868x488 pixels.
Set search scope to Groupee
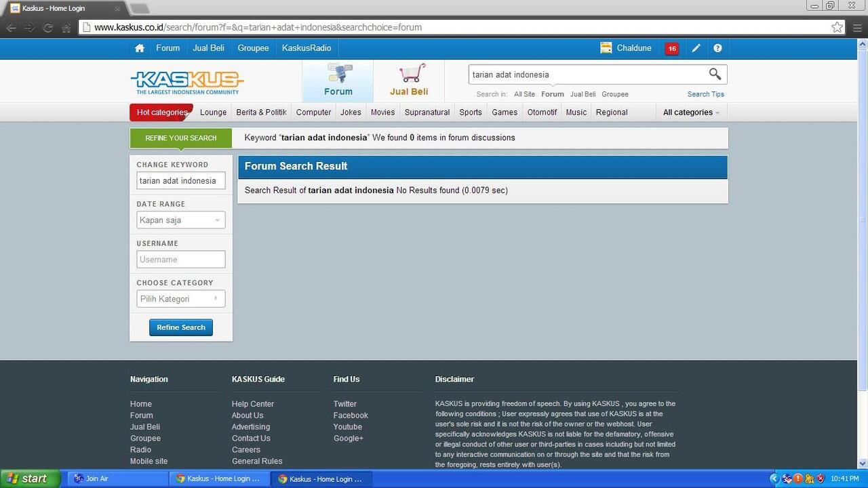[x=615, y=94]
